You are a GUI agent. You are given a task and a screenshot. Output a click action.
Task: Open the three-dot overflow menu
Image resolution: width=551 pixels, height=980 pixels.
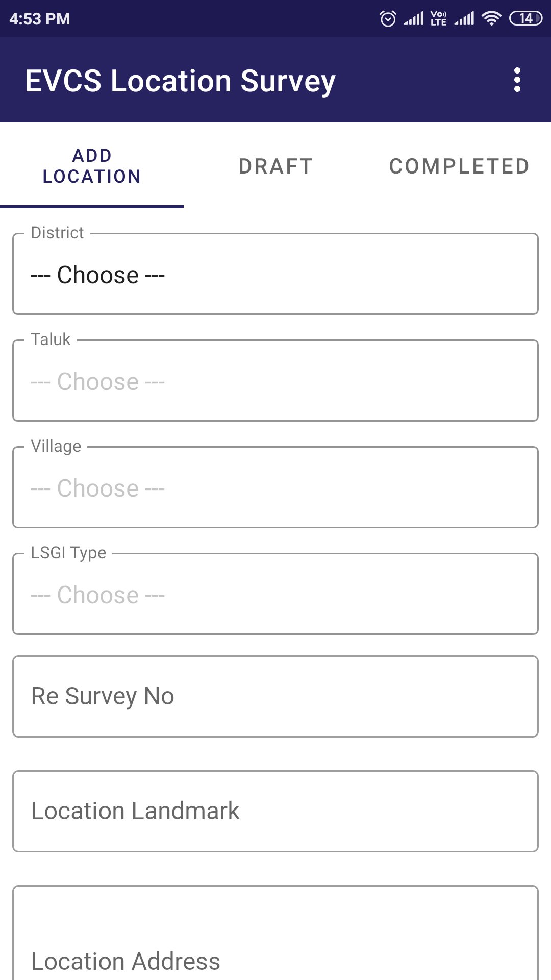[x=517, y=80]
